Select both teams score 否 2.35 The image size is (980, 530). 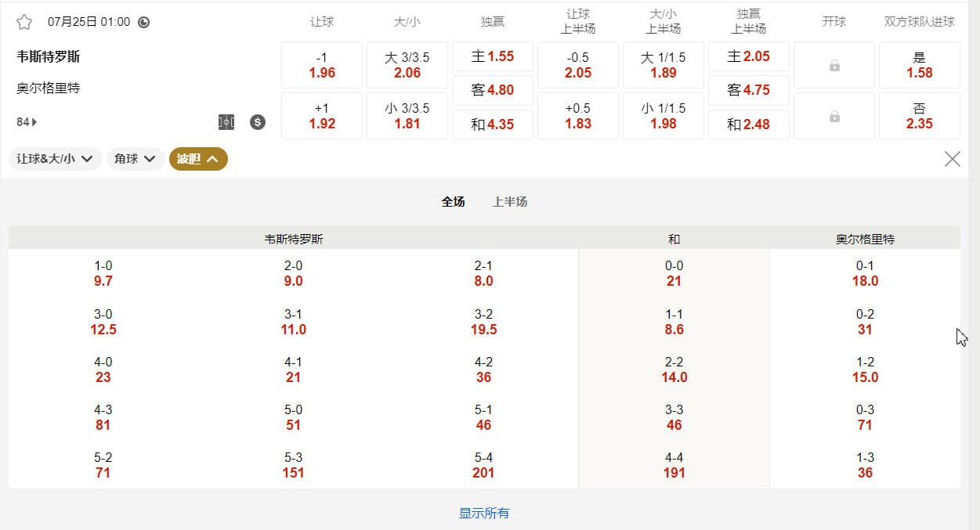[920, 116]
